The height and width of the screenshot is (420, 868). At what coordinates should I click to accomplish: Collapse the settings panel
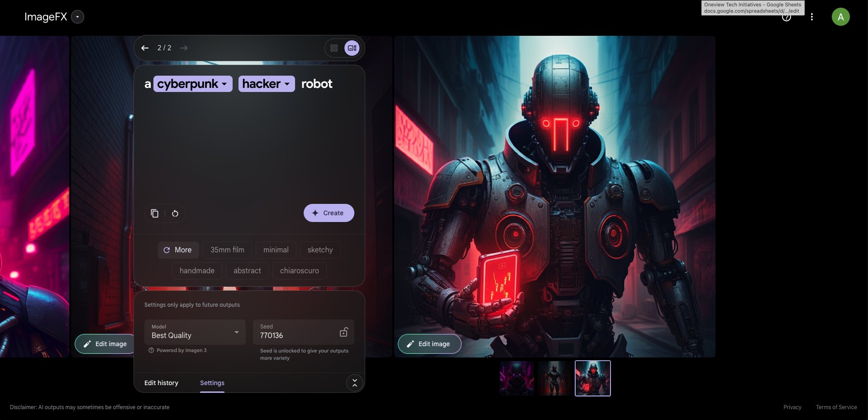[x=355, y=383]
